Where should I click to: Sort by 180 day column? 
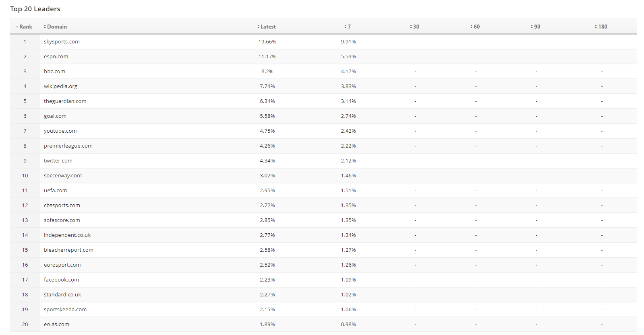[601, 27]
